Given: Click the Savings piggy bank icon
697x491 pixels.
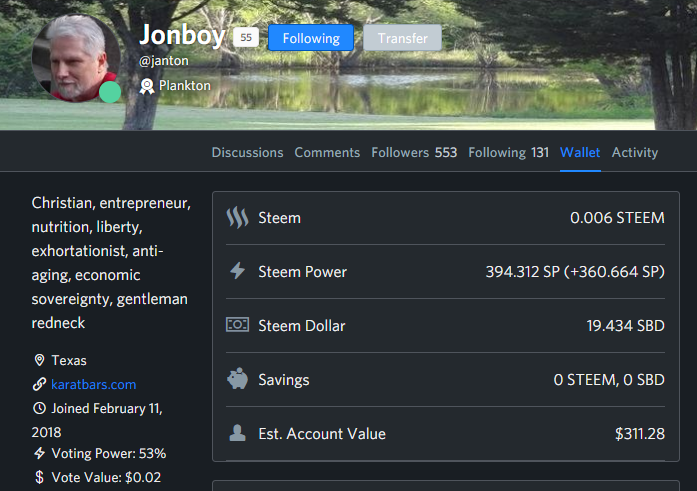Looking at the screenshot, I should 237,379.
